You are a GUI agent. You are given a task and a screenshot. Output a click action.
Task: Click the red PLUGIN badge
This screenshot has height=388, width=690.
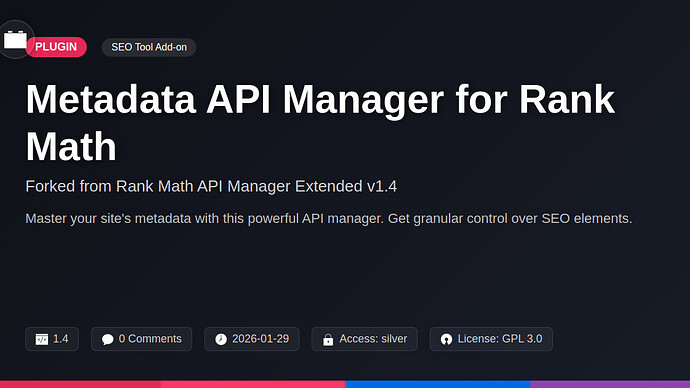click(x=56, y=47)
